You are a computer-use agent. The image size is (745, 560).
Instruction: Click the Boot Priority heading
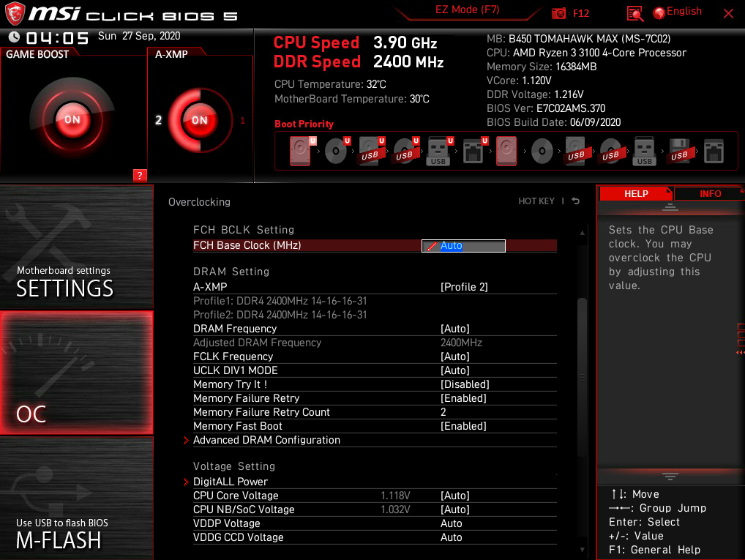(304, 124)
